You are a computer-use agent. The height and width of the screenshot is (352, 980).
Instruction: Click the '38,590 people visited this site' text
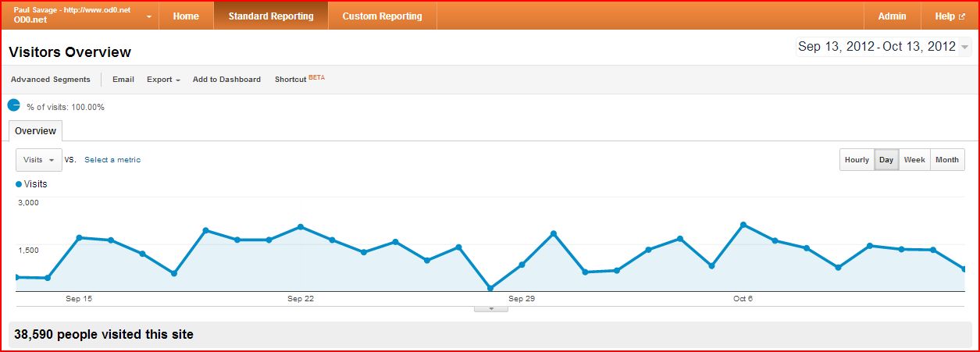click(104, 335)
